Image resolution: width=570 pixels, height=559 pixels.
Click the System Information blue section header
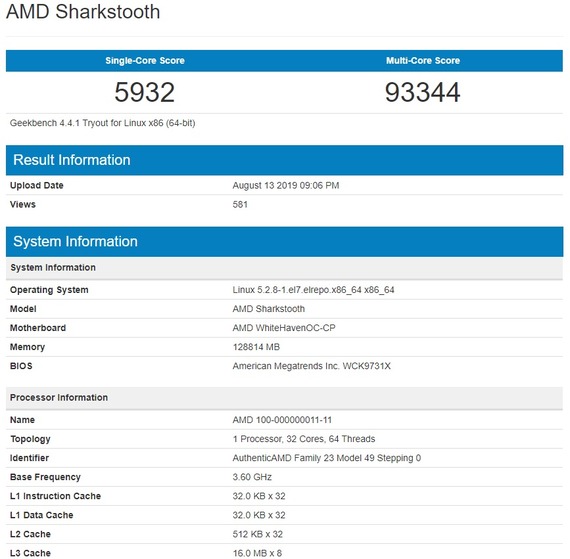[x=285, y=242]
